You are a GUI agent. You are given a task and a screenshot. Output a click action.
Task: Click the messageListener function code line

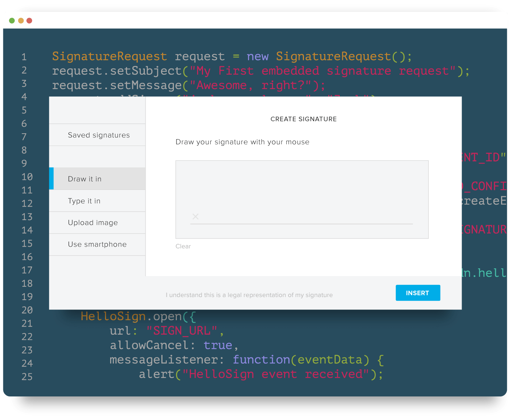[247, 360]
